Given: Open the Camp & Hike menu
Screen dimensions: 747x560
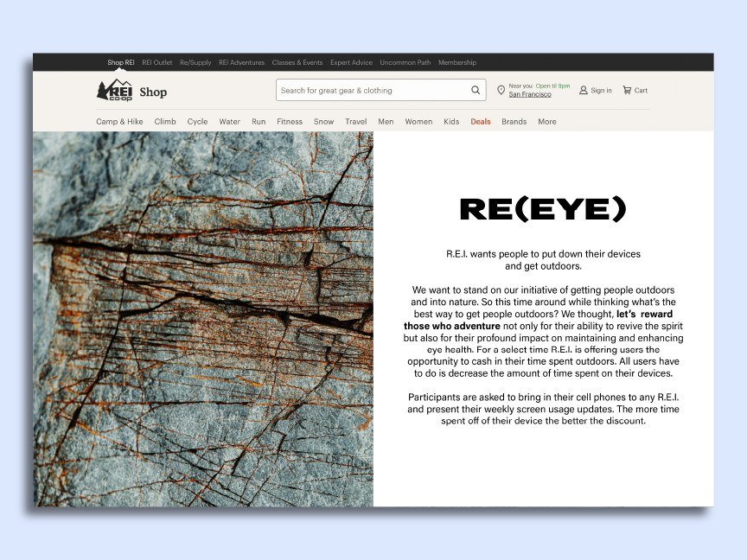Looking at the screenshot, I should pos(119,122).
